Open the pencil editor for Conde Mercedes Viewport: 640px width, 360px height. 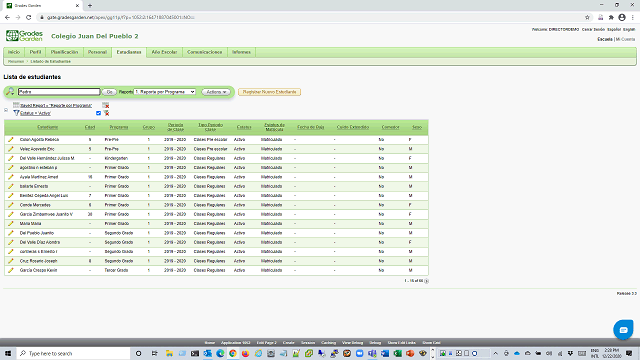11,205
